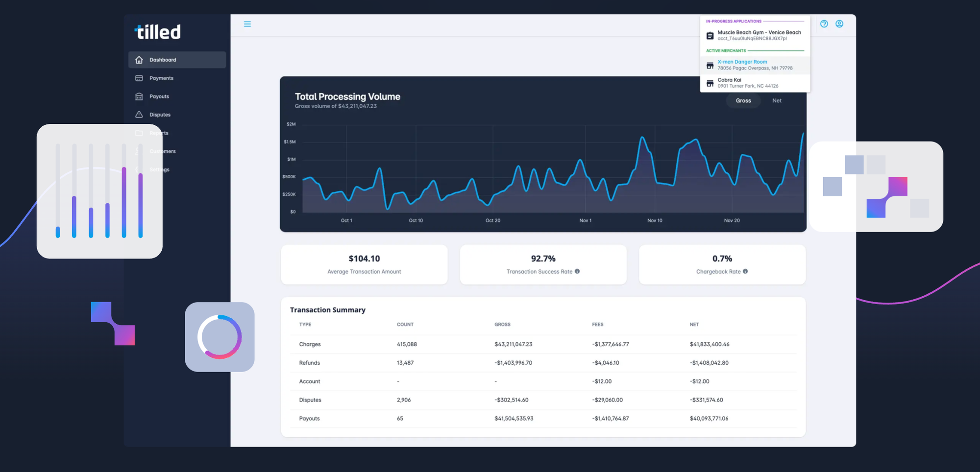
Task: Click the $2M chart axis label
Action: coord(291,124)
